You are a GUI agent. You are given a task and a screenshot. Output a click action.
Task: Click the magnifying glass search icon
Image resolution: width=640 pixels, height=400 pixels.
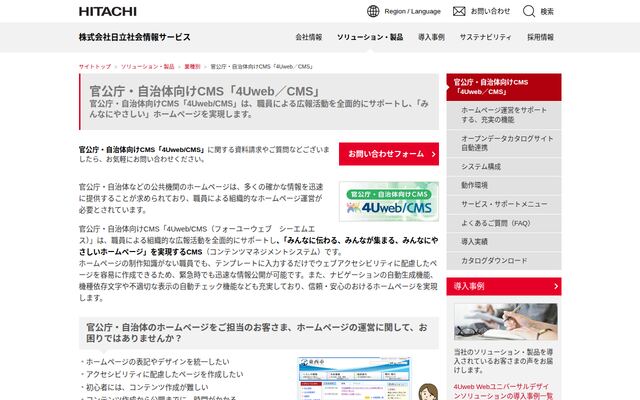529,11
